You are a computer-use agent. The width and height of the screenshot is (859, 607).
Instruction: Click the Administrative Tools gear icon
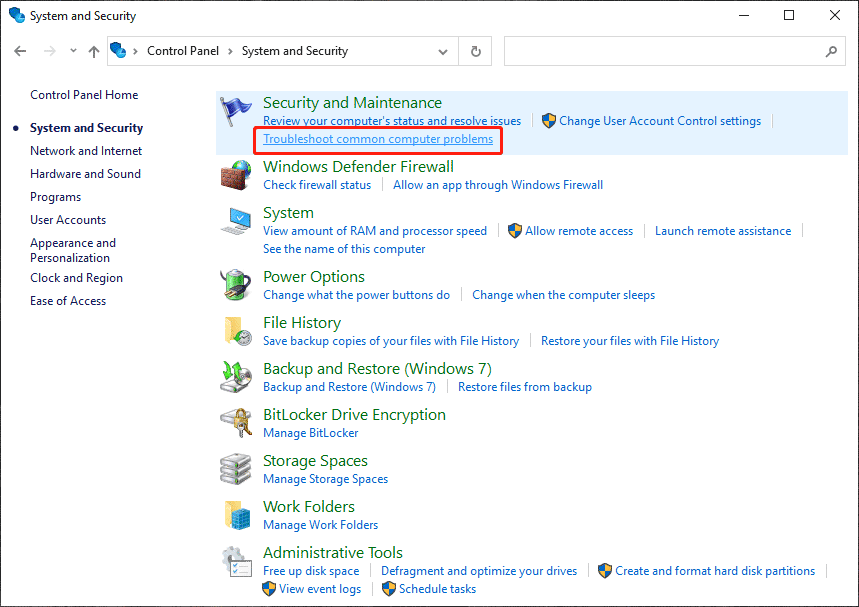click(236, 562)
